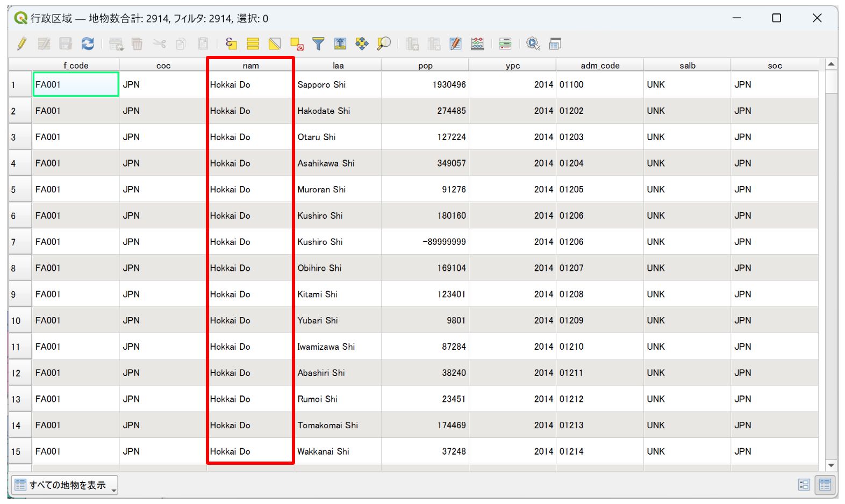Delete selected features with the trash icon
The height and width of the screenshot is (504, 845).
[x=137, y=44]
